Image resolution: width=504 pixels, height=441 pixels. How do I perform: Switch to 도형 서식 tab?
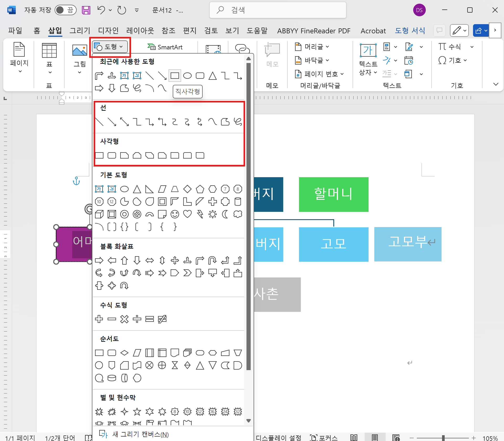pos(410,31)
